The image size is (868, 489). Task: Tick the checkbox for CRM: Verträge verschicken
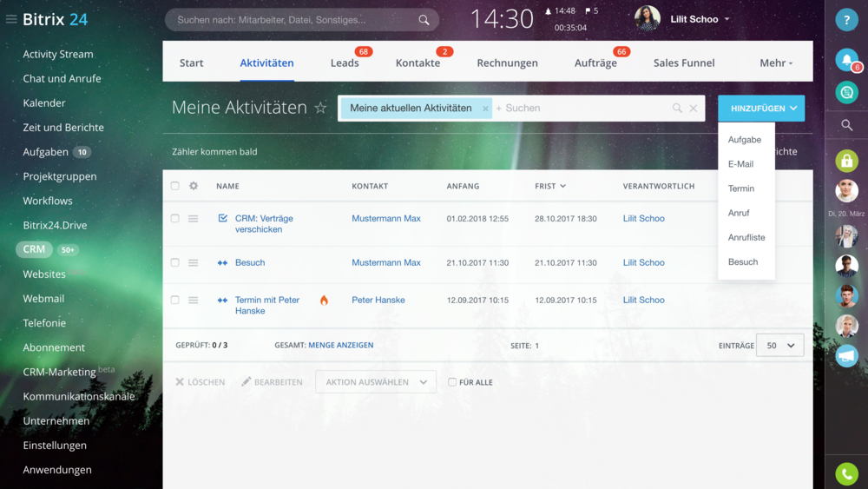(175, 219)
